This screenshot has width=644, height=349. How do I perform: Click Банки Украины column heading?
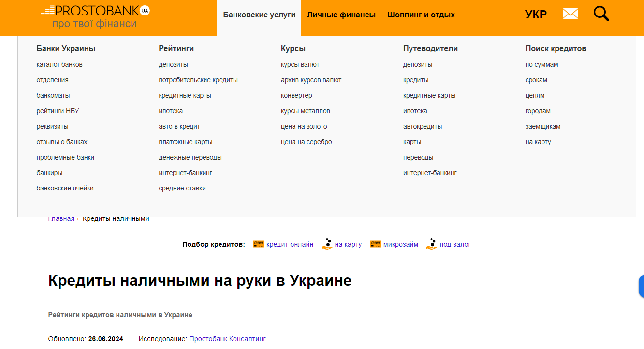66,48
